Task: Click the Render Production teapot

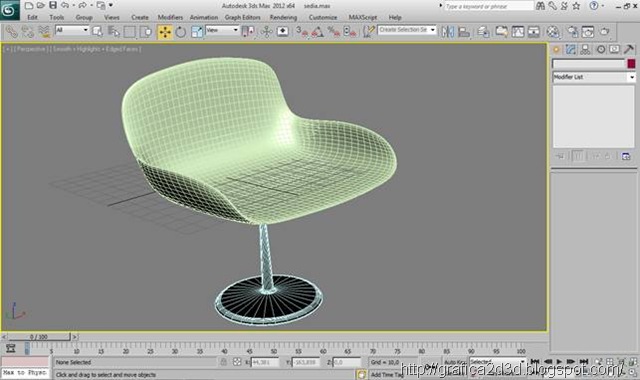Action: tap(604, 31)
